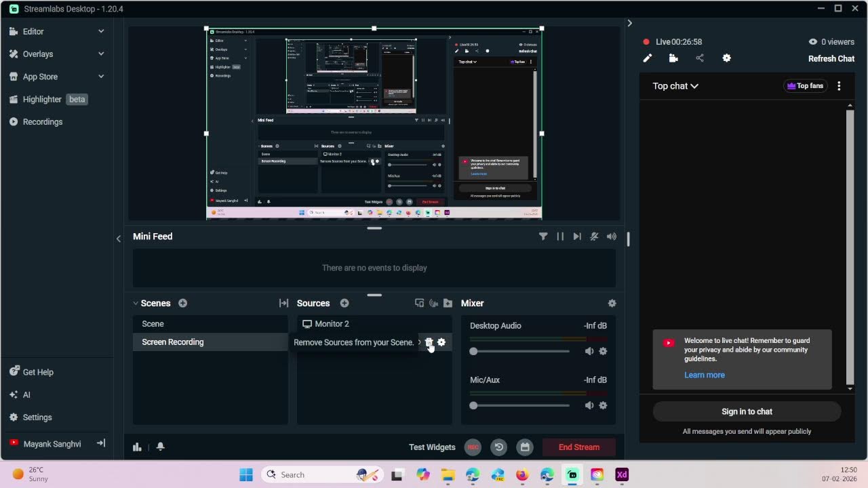Mute event notifications with crossed bell icon
This screenshot has width=868, height=488.
pos(594,237)
